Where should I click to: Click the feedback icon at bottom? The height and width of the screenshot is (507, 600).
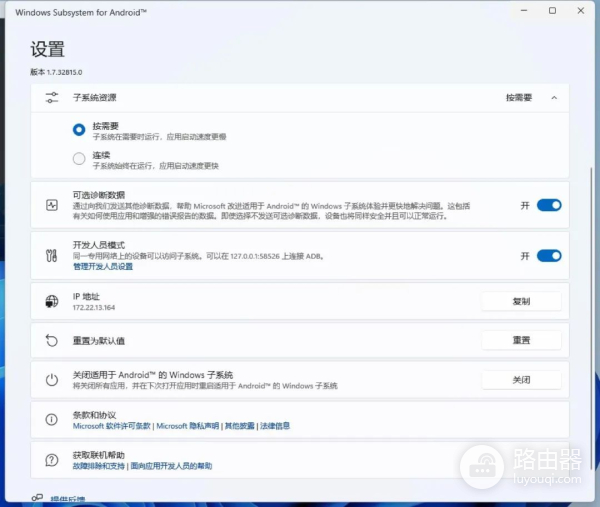point(37,498)
